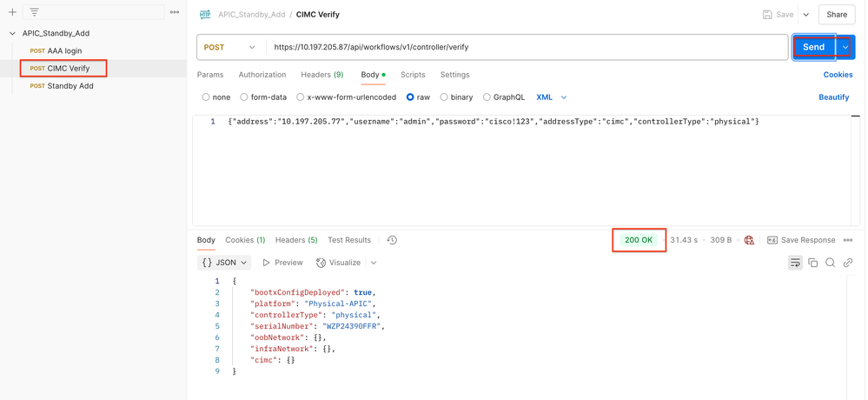
Task: Click the Save floppy disk icon
Action: [x=767, y=15]
